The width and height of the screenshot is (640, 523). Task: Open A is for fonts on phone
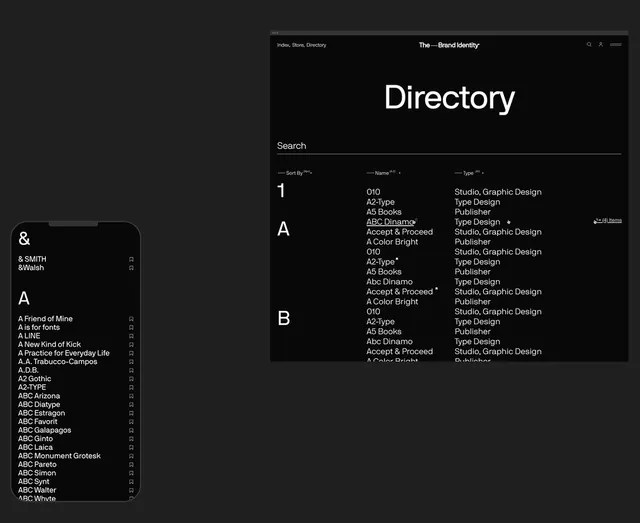(x=39, y=327)
